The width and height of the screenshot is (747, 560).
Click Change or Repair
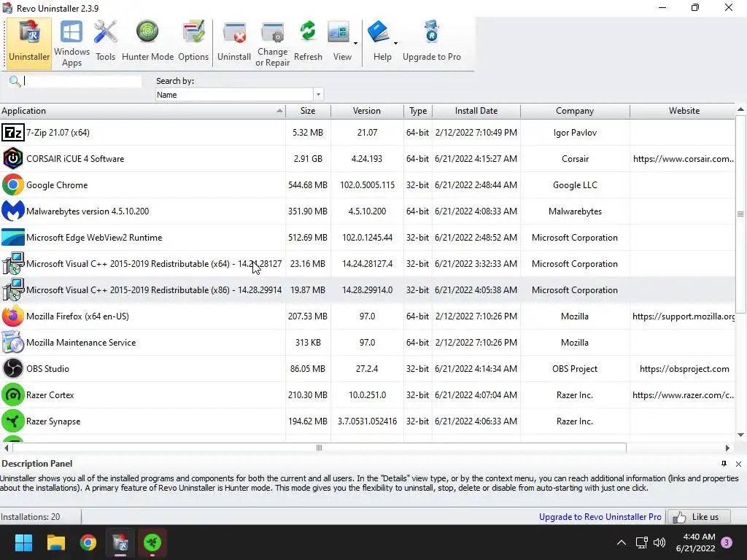[273, 43]
